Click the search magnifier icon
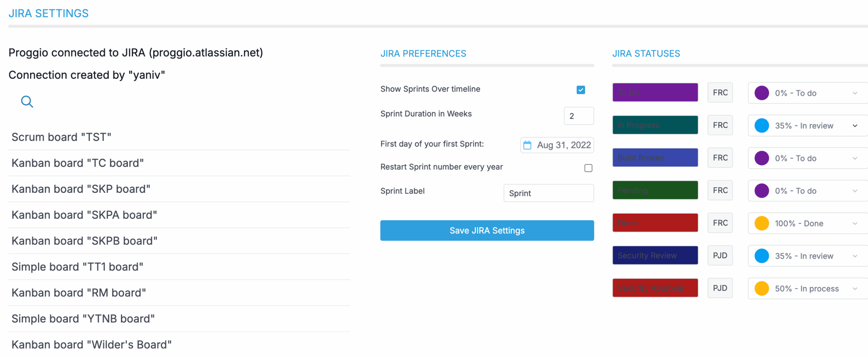Image resolution: width=868 pixels, height=356 pixels. pyautogui.click(x=27, y=102)
